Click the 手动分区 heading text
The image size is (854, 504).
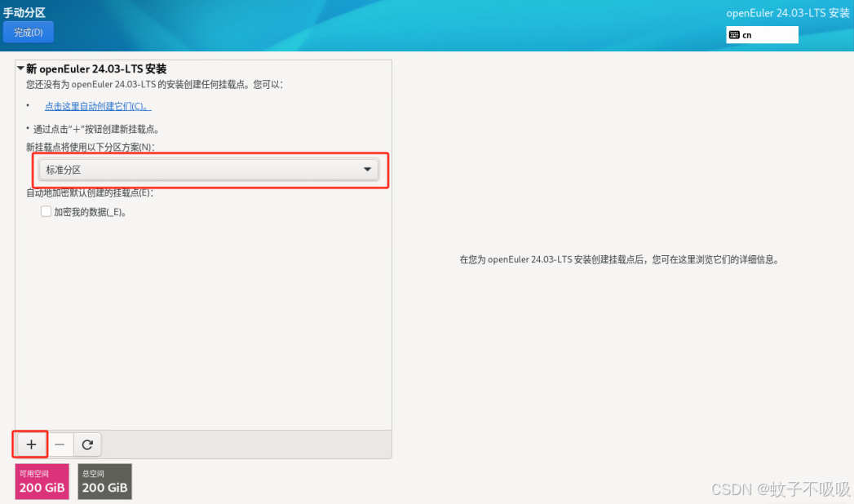pyautogui.click(x=24, y=12)
